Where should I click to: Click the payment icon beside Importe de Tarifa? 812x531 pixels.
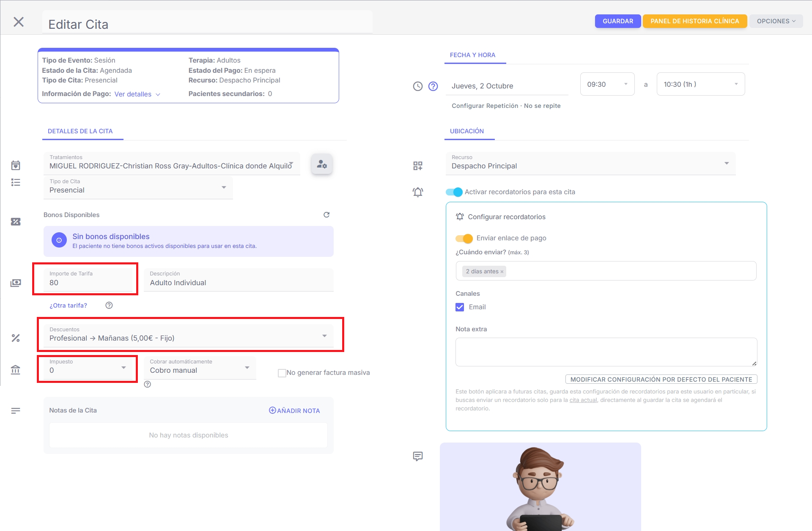point(16,283)
